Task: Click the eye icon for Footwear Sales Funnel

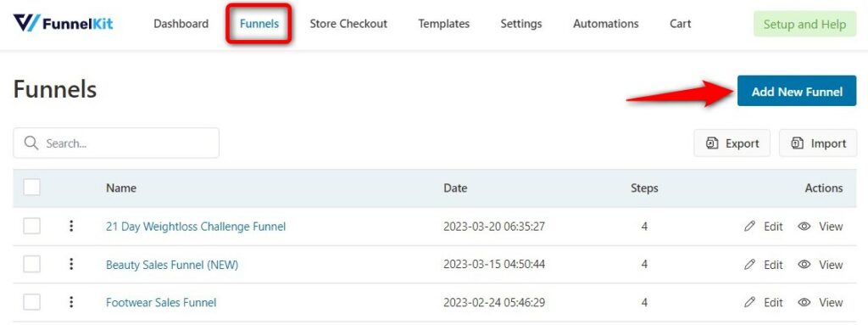Action: point(804,302)
